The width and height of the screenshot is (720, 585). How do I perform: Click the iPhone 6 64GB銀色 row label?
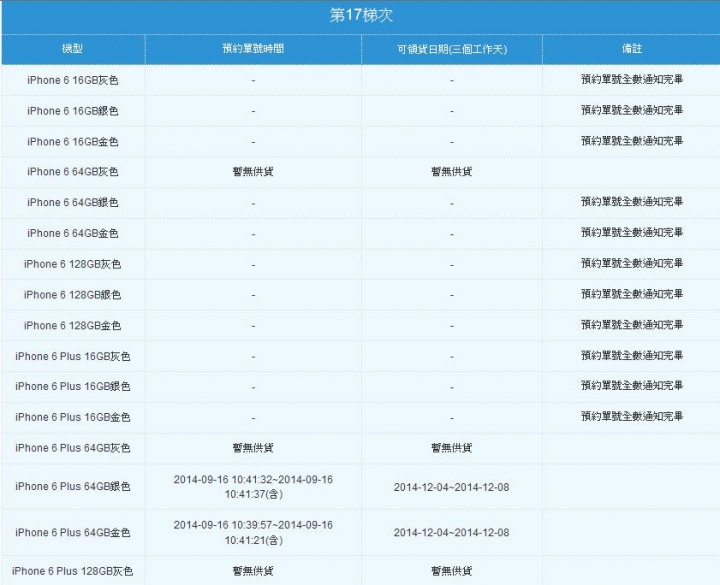click(73, 202)
